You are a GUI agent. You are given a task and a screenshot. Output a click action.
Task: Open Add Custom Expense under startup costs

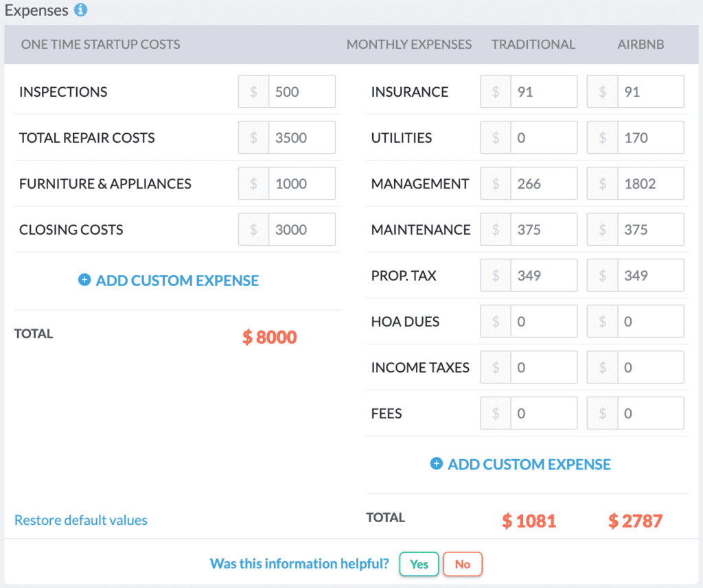176,281
